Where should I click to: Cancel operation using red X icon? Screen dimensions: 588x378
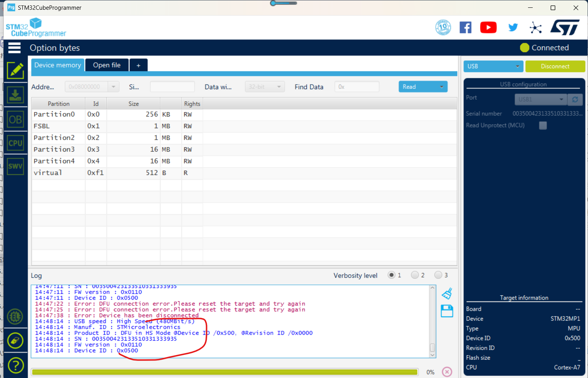tap(447, 372)
